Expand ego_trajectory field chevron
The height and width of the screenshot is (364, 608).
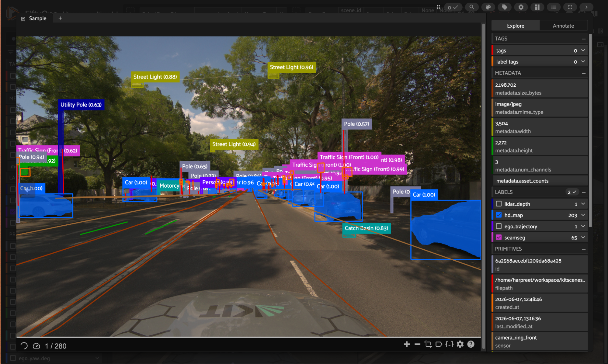pyautogui.click(x=583, y=226)
